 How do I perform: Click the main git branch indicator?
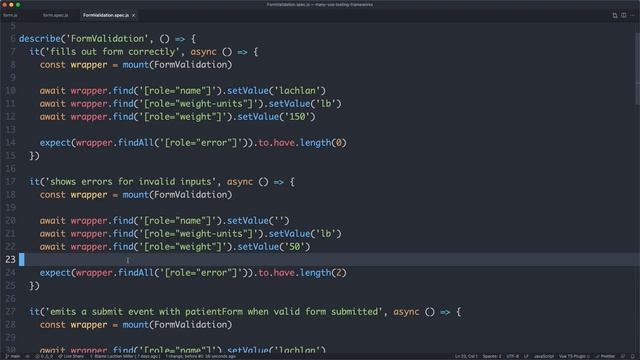[13, 356]
